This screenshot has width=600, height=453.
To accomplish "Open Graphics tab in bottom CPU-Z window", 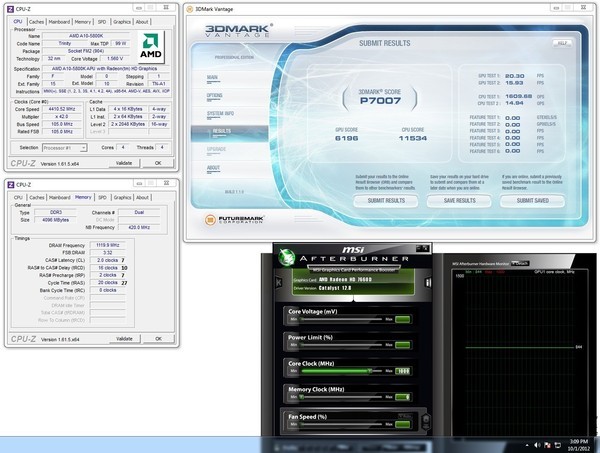I will pos(122,197).
